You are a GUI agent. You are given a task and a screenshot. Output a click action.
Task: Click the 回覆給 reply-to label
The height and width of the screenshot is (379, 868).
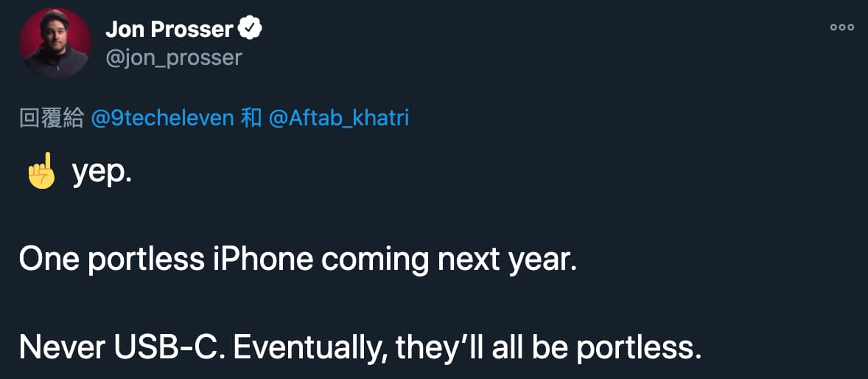(51, 118)
